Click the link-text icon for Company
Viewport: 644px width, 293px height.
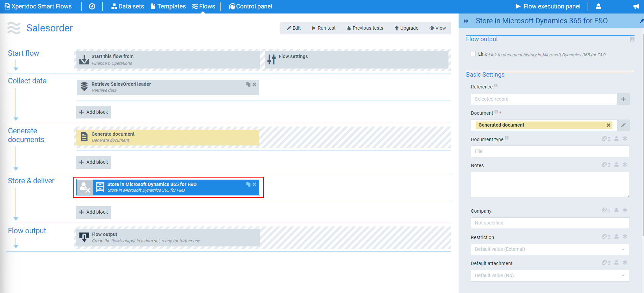[606, 210]
